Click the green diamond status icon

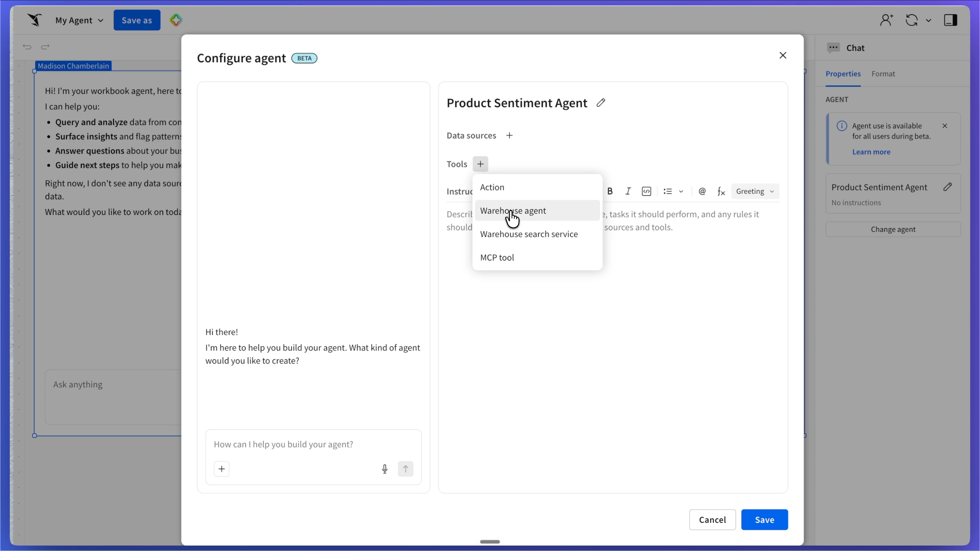click(x=176, y=20)
